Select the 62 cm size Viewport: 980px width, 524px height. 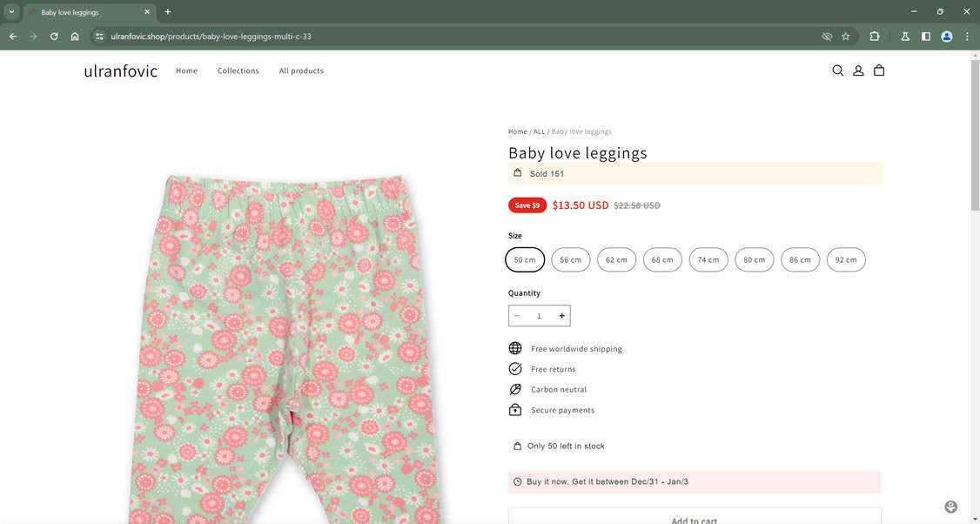pos(616,259)
